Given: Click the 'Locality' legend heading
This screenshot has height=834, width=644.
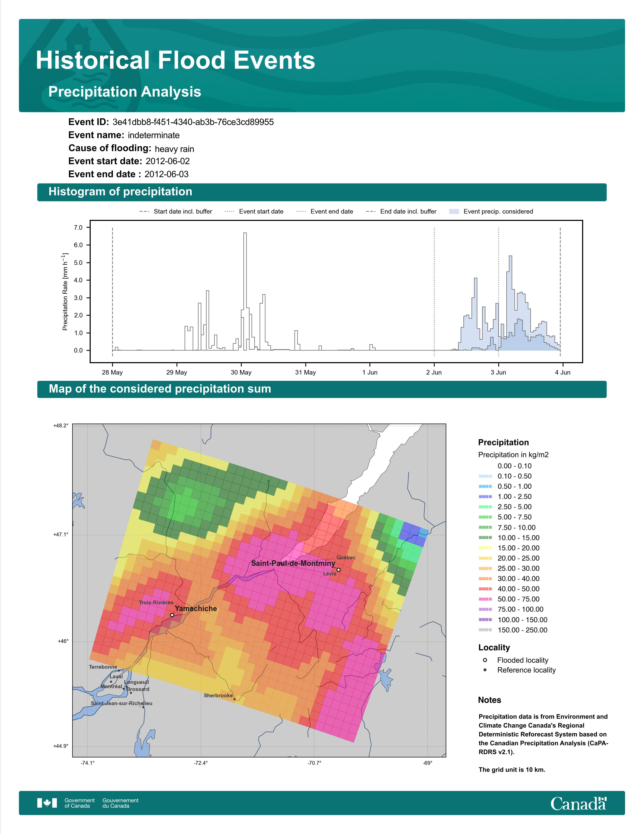Looking at the screenshot, I should pyautogui.click(x=494, y=648).
